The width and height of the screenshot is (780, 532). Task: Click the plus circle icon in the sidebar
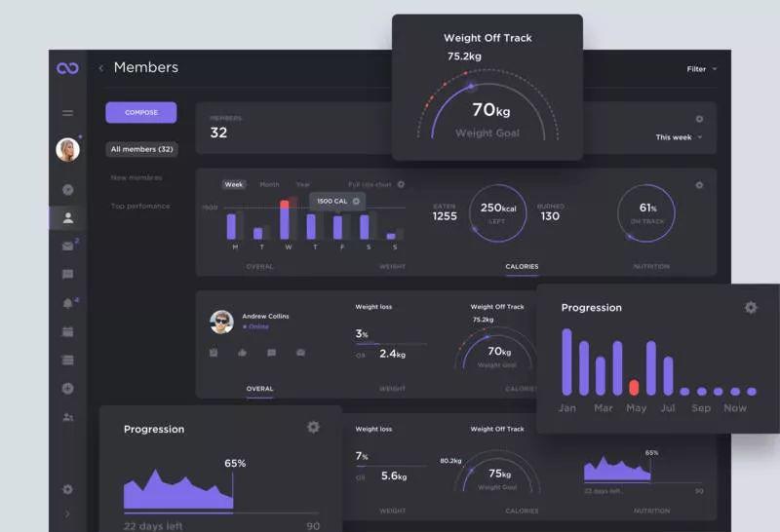(x=67, y=389)
